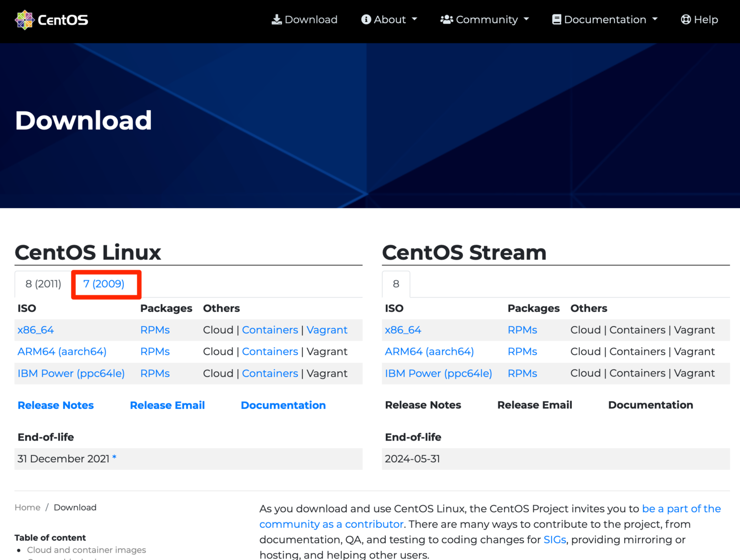
Task: Click the CentOS Stream Release Notes label
Action: pyautogui.click(x=423, y=405)
